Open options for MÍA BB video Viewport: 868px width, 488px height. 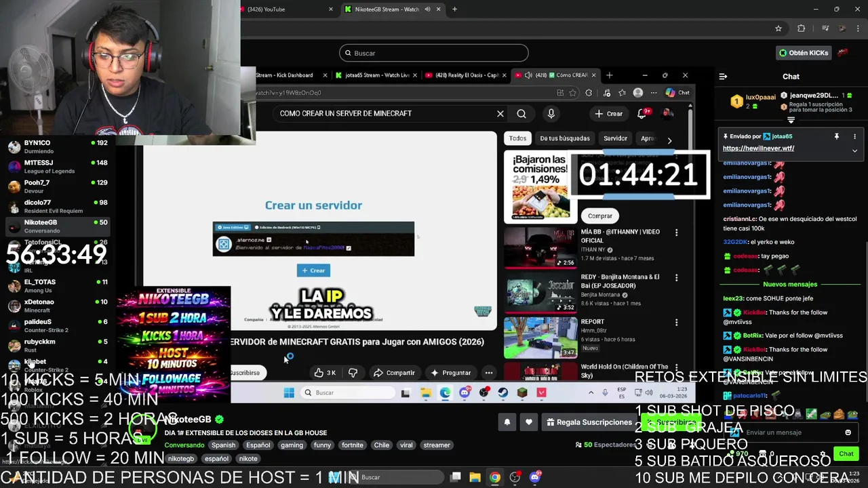(x=676, y=232)
